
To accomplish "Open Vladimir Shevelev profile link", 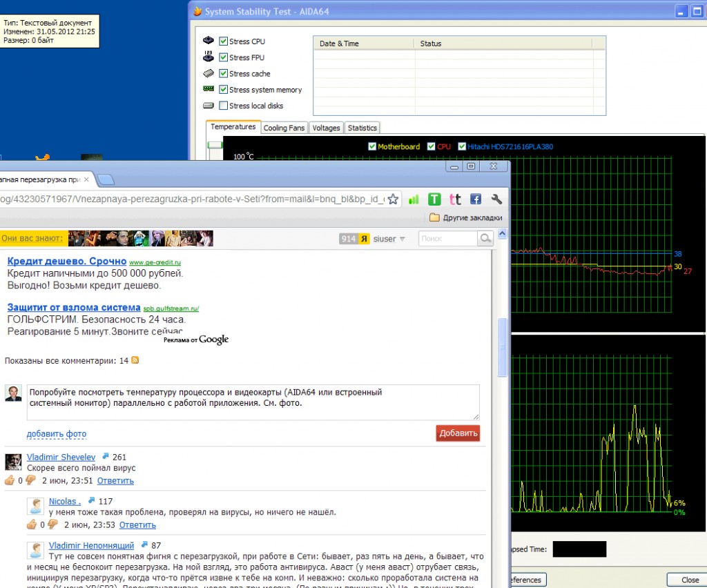I will tap(61, 457).
